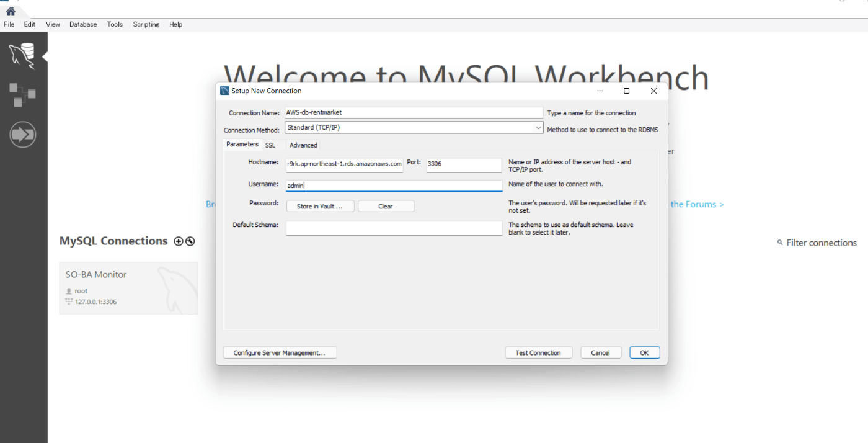Viewport: 868px width, 443px height.
Task: Open the Scripting menu
Action: click(146, 24)
